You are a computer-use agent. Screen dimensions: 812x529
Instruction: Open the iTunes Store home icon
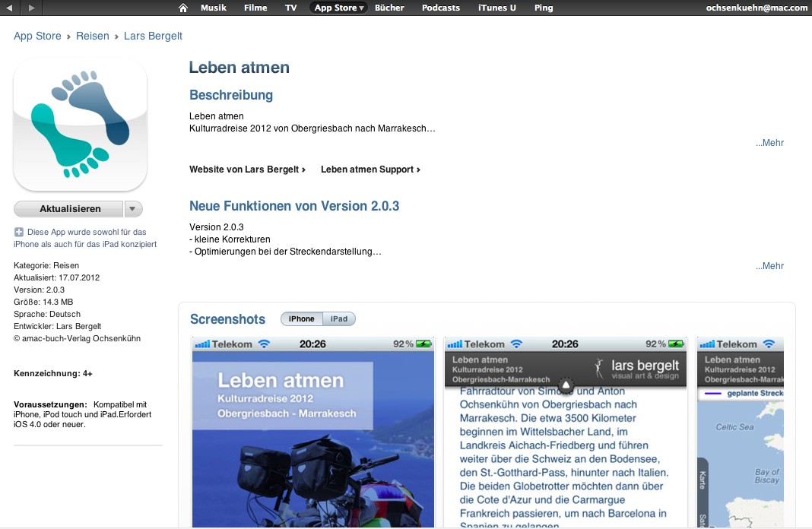pyautogui.click(x=182, y=8)
